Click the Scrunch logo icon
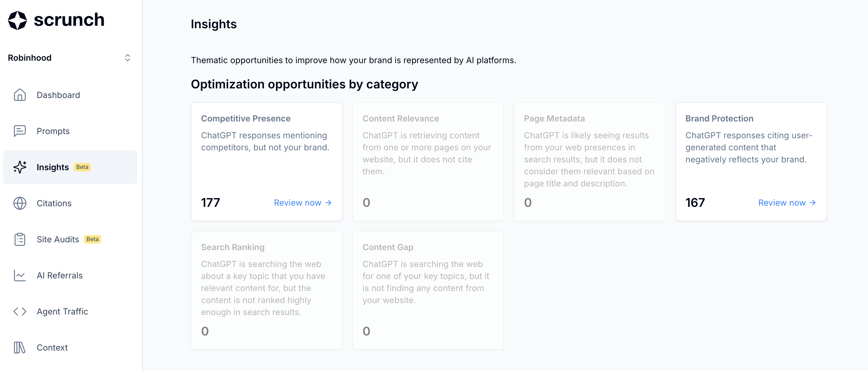The image size is (868, 371). (x=17, y=20)
